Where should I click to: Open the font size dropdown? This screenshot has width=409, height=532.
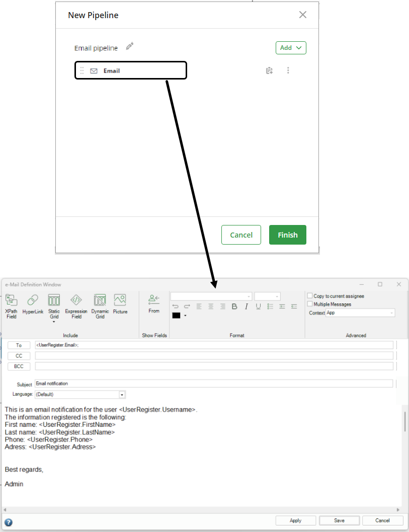pos(268,296)
